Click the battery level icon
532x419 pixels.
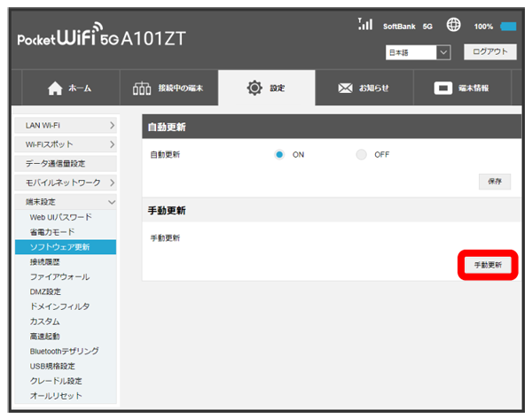[508, 27]
